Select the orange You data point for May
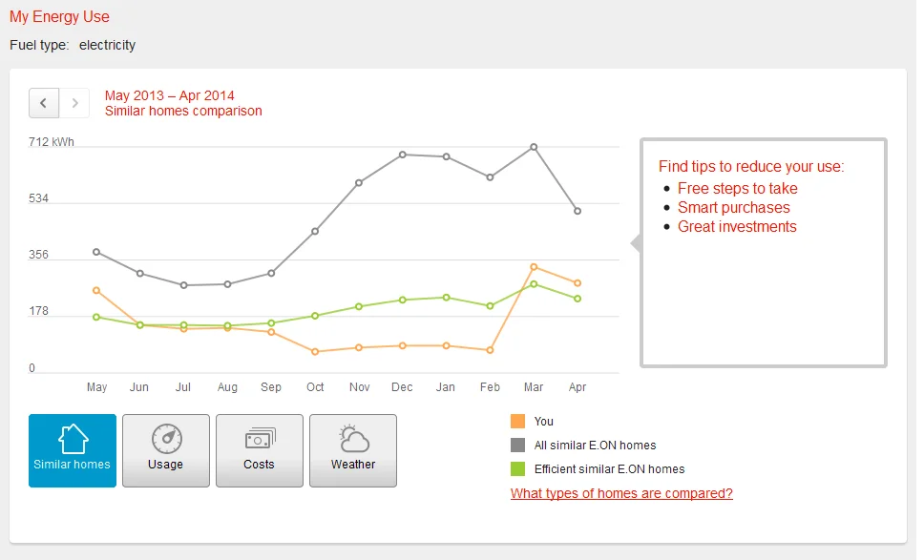The width and height of the screenshot is (924, 560). point(96,290)
